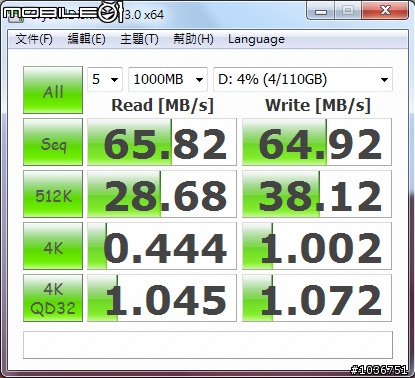This screenshot has width=415, height=378.
Task: Close the benchmark window
Action: pyautogui.click(x=385, y=11)
